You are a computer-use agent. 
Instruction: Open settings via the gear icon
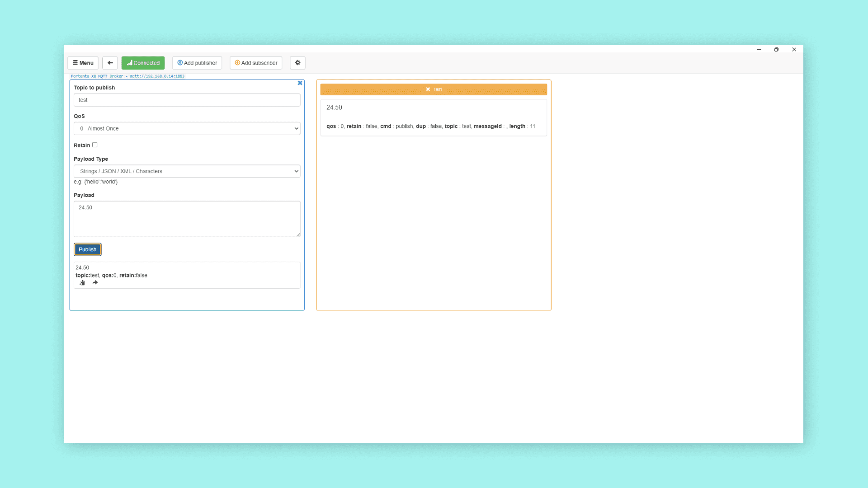coord(297,63)
